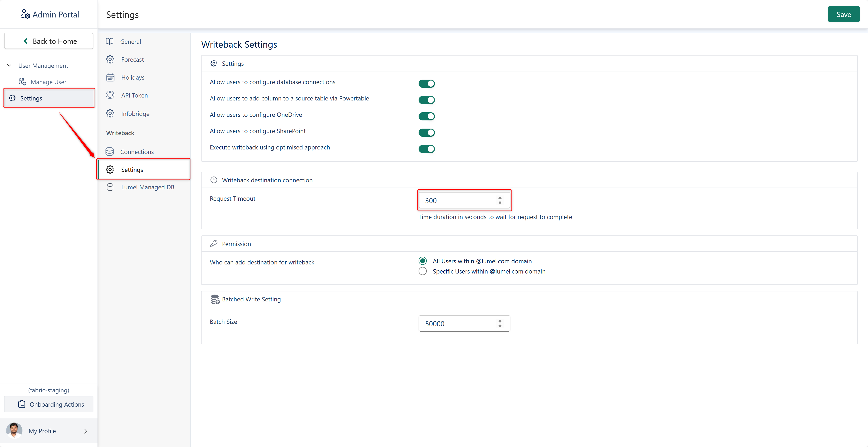Collapse the User Management section
868x447 pixels.
pos(10,65)
